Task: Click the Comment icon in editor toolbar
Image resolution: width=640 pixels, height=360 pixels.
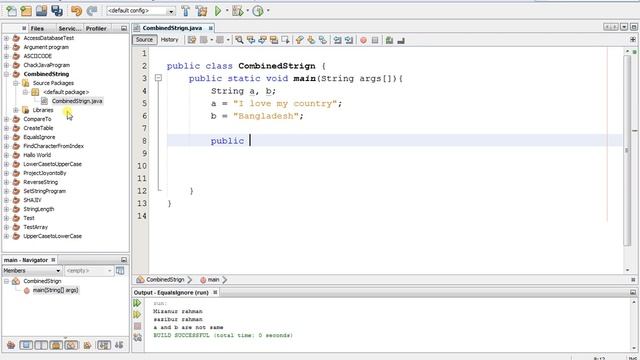Action: point(389,40)
